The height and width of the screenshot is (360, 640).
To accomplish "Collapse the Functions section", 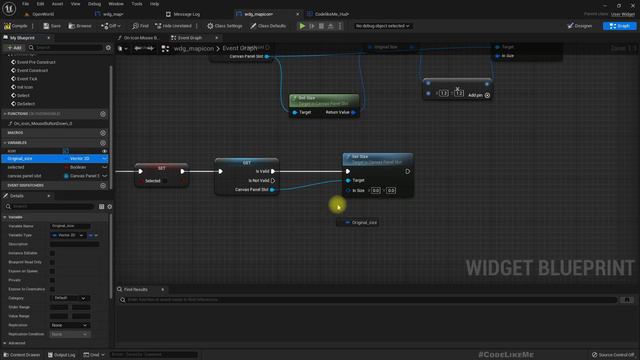I will point(5,114).
